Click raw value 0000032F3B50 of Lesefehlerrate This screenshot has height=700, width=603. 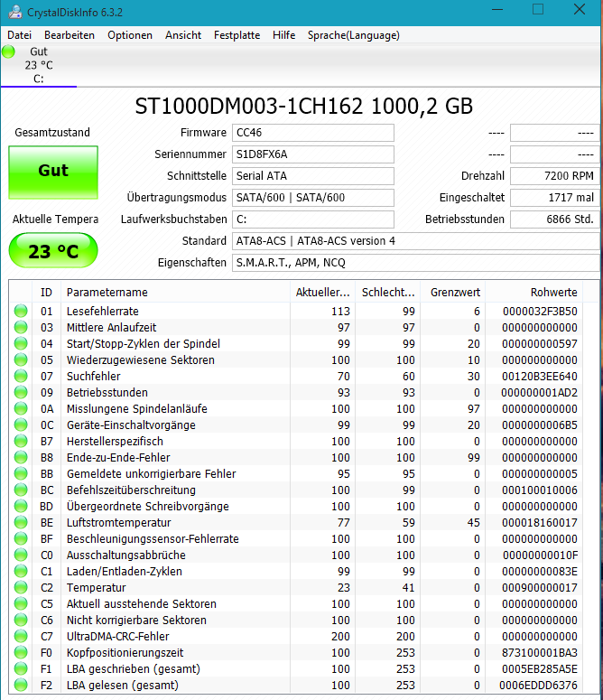tap(540, 311)
